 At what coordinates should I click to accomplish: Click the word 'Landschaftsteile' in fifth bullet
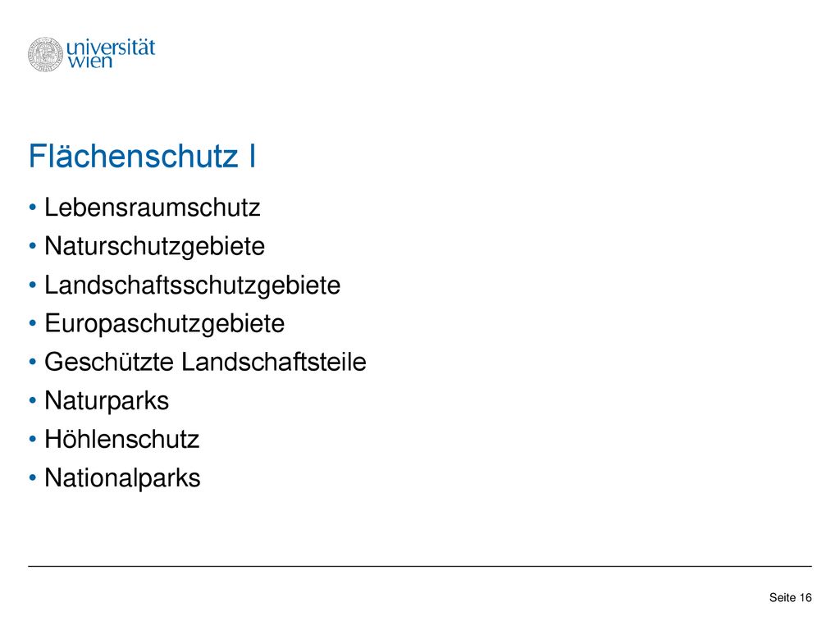tap(274, 362)
